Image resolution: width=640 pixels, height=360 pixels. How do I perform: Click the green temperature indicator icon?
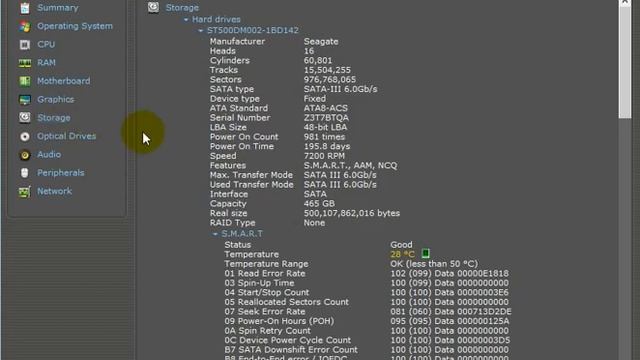[x=425, y=254]
